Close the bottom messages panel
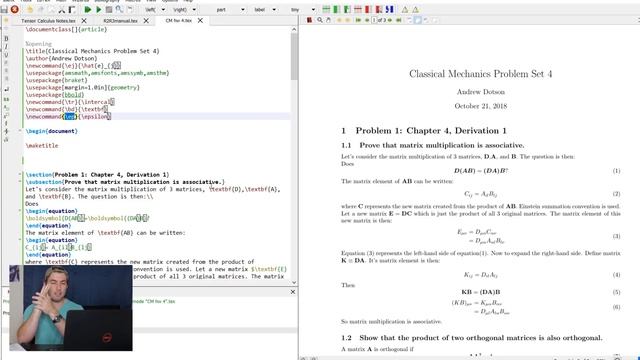 coord(293,292)
